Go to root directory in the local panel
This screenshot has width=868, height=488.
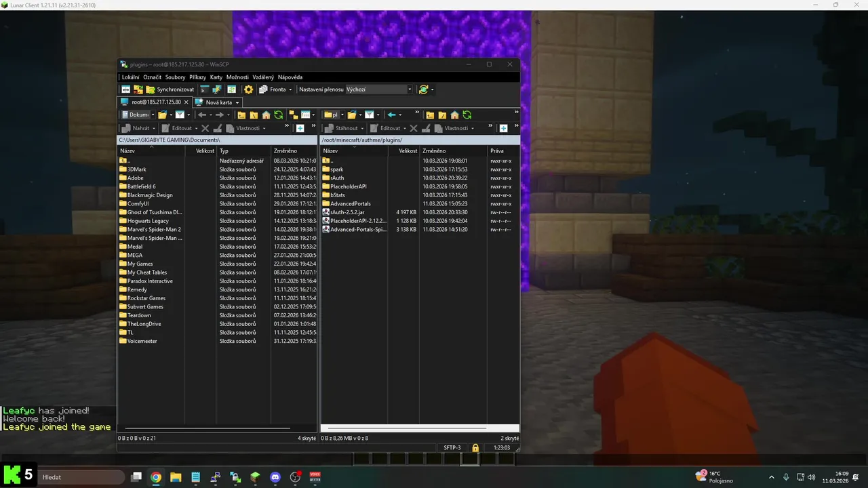click(254, 115)
